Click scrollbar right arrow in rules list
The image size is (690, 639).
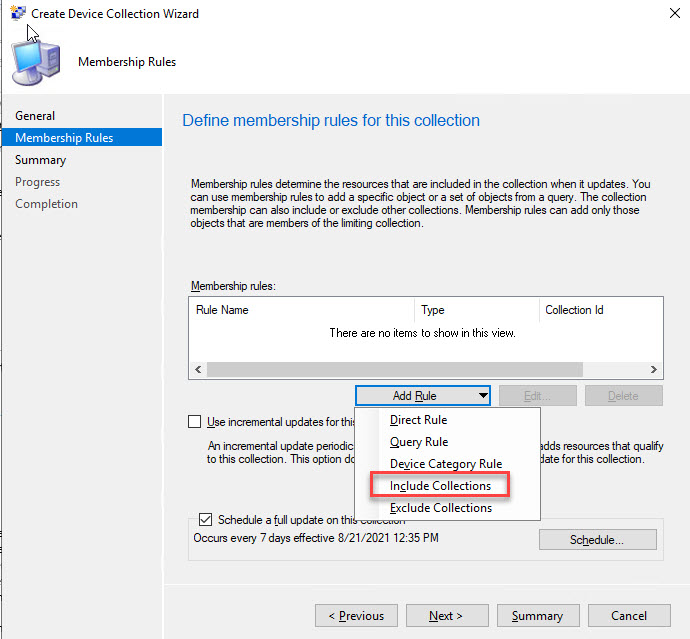pos(653,369)
